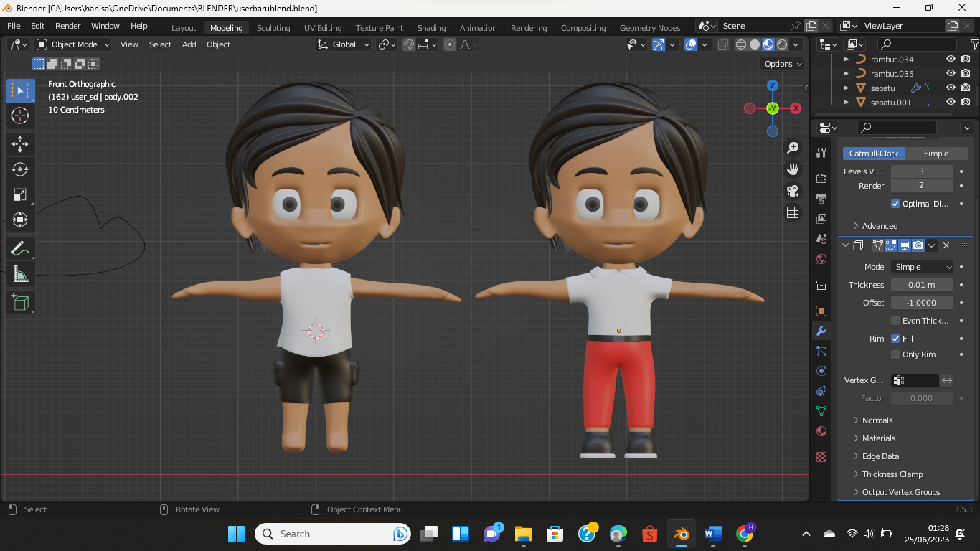Click the Simple subdivision type button
Viewport: 980px width, 551px height.
pos(936,154)
